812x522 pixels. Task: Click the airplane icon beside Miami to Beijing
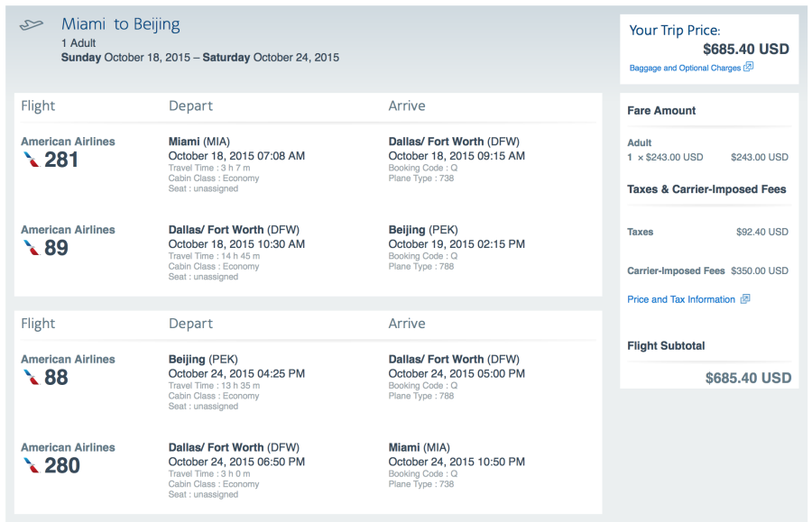[x=32, y=25]
